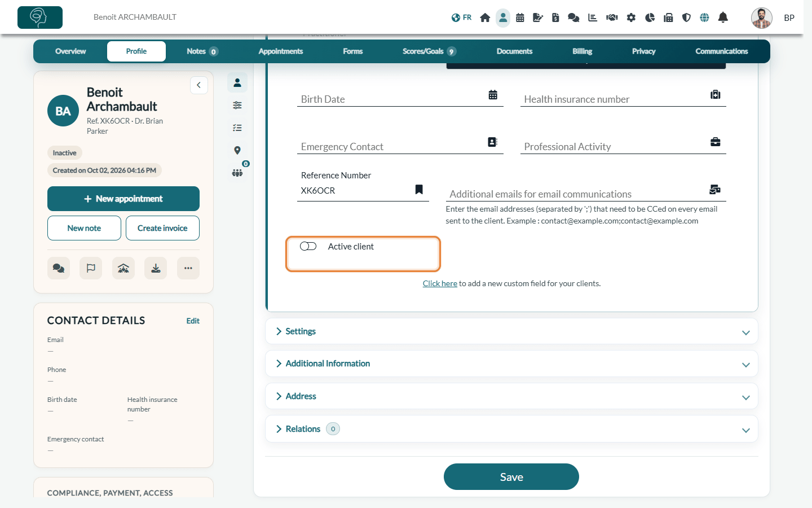Edit the contact details
The width and height of the screenshot is (812, 508).
pyautogui.click(x=193, y=321)
